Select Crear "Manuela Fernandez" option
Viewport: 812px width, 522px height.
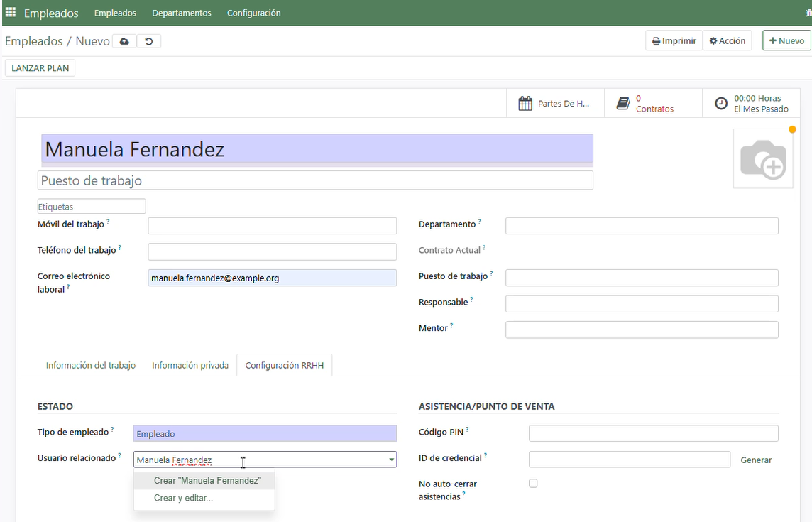(207, 481)
